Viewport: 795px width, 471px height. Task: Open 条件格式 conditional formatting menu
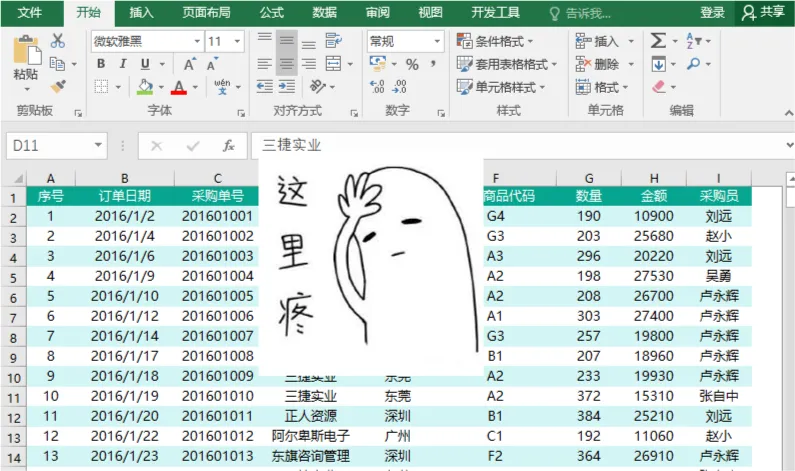[494, 41]
